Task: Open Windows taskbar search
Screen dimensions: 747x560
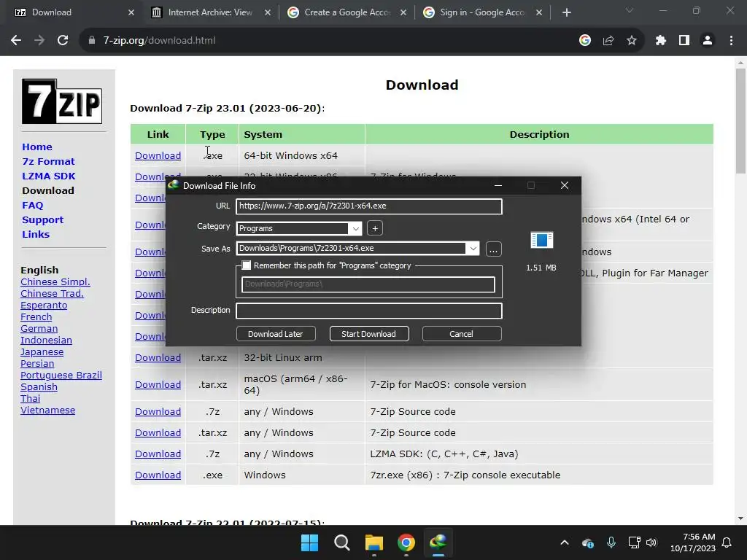Action: pos(342,542)
